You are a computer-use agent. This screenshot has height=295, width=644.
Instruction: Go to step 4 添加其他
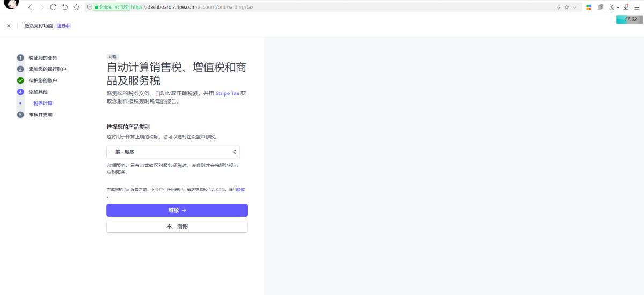[x=38, y=92]
